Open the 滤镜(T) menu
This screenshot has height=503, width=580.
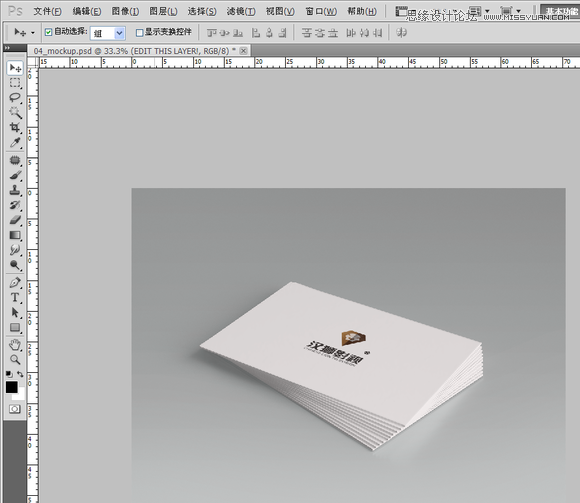pyautogui.click(x=241, y=11)
